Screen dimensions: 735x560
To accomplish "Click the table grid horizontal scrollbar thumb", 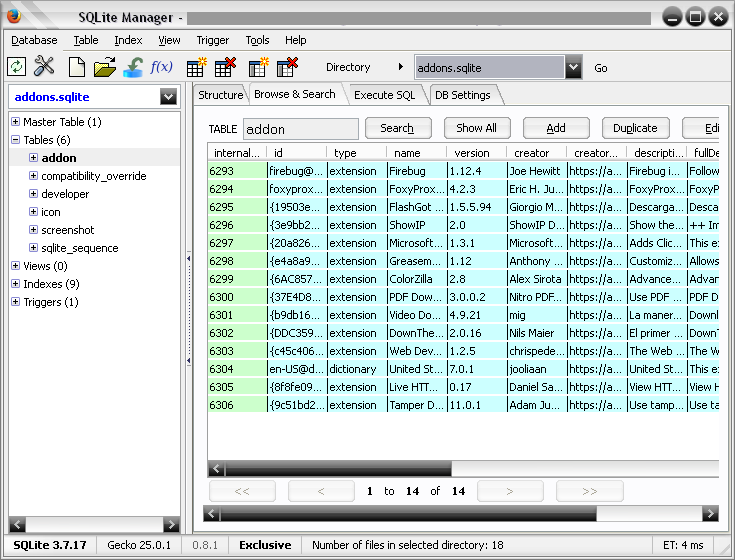I will [x=338, y=468].
